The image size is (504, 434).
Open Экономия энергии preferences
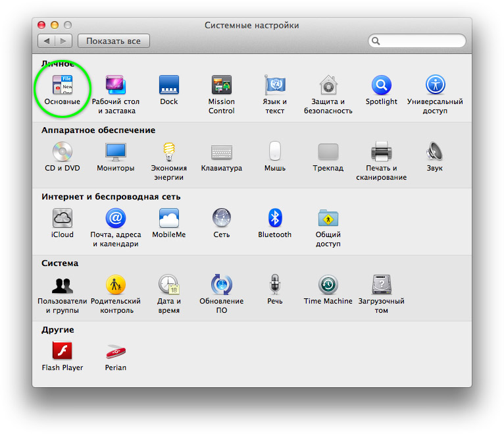point(169,152)
